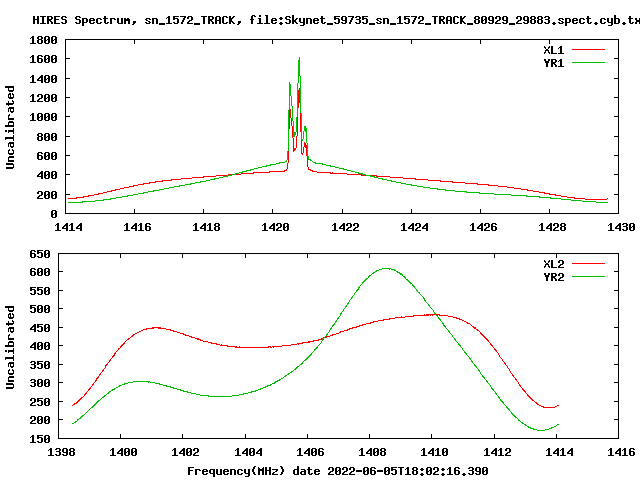The height and width of the screenshot is (480, 640).
Task: Click the 1000 y-axis label in top plot
Action: pos(43,117)
